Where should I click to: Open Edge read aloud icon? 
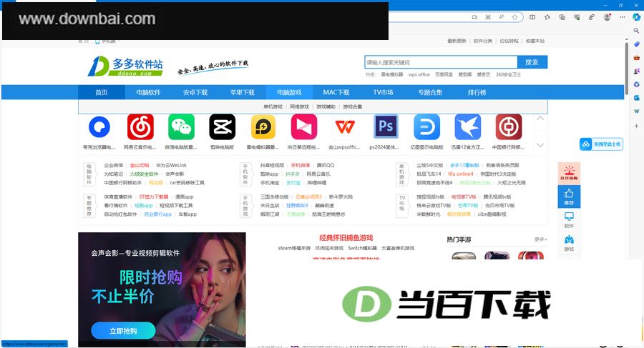pyautogui.click(x=501, y=17)
